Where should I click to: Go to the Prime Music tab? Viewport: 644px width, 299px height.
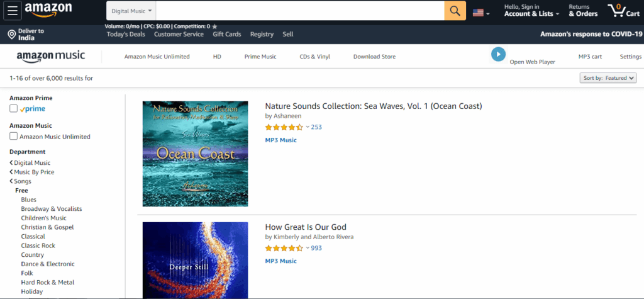[260, 57]
